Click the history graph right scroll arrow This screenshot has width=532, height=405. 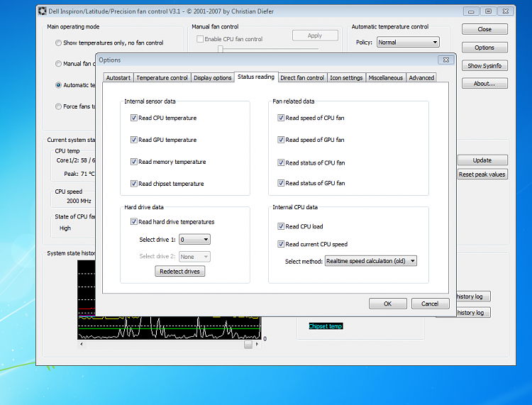257,344
